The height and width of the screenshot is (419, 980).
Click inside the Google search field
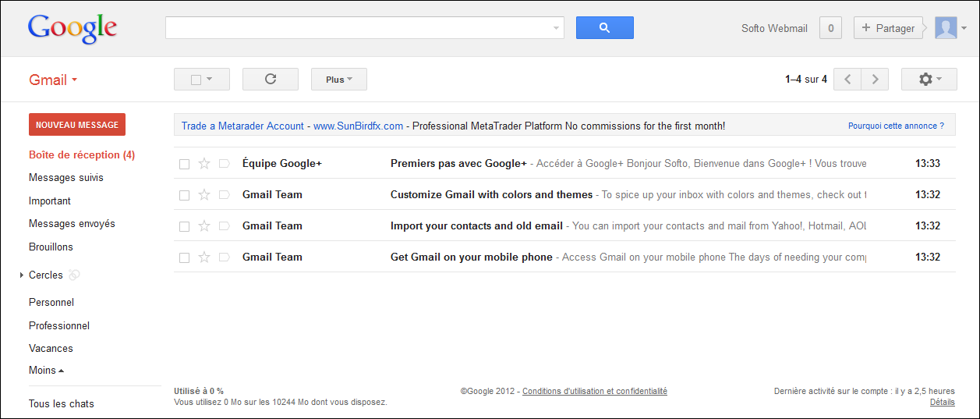click(359, 27)
